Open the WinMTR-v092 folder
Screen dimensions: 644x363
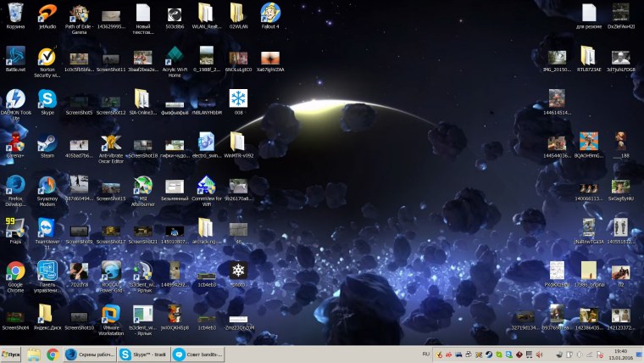[x=238, y=145]
